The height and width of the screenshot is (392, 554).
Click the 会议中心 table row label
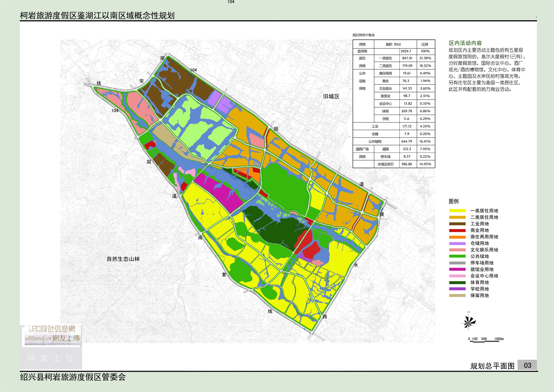tap(385, 103)
